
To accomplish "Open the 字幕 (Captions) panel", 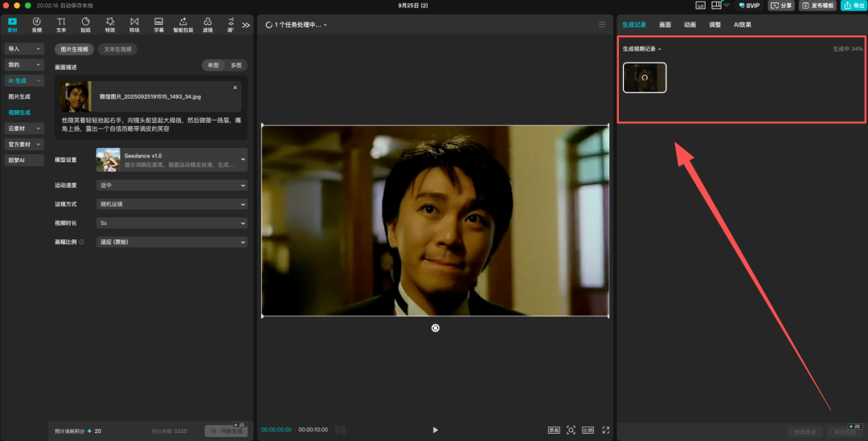I will (159, 24).
